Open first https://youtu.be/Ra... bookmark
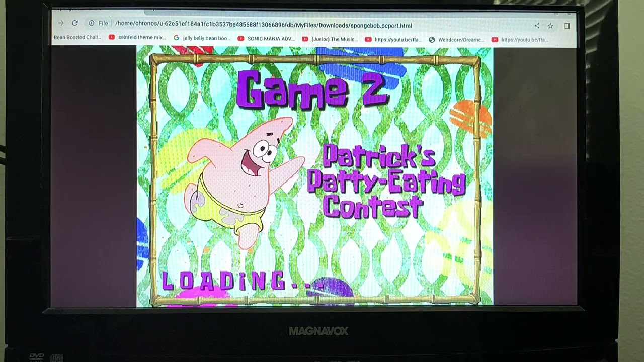 [393, 39]
